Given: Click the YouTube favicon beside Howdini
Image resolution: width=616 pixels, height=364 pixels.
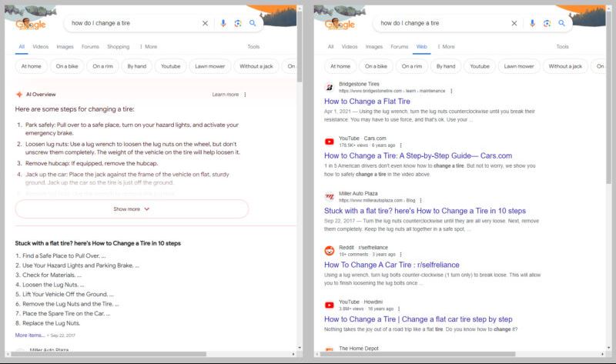Looking at the screenshot, I should tap(330, 305).
